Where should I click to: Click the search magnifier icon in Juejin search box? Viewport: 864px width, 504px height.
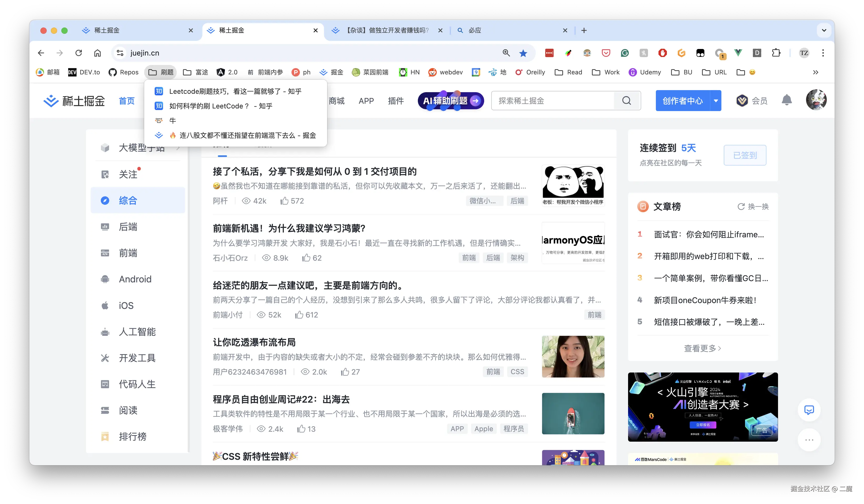pyautogui.click(x=627, y=101)
